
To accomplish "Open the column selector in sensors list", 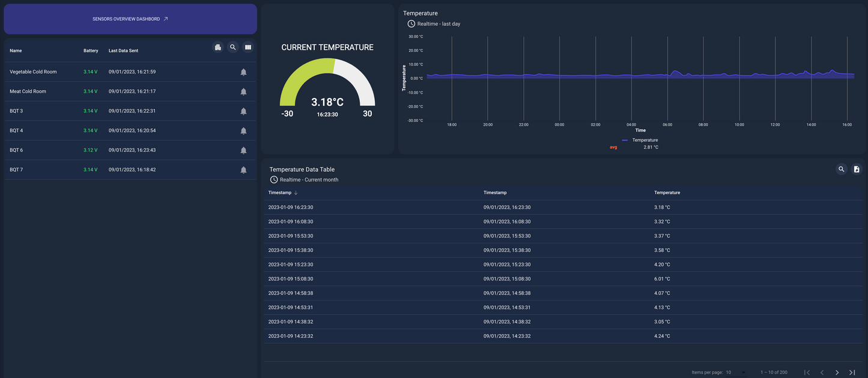I will [x=248, y=47].
